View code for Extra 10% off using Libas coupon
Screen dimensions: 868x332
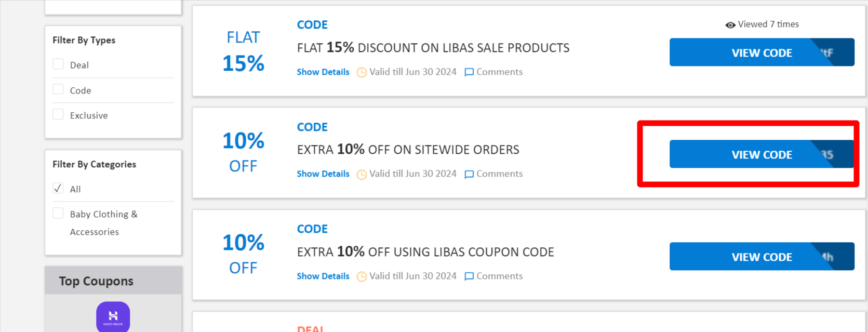pos(761,257)
